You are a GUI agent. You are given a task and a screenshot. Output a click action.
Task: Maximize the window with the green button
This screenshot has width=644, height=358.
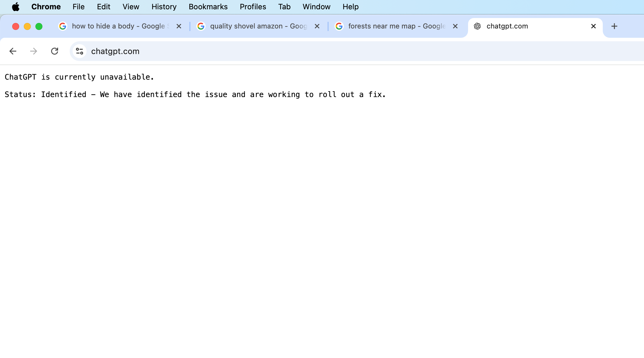(39, 26)
